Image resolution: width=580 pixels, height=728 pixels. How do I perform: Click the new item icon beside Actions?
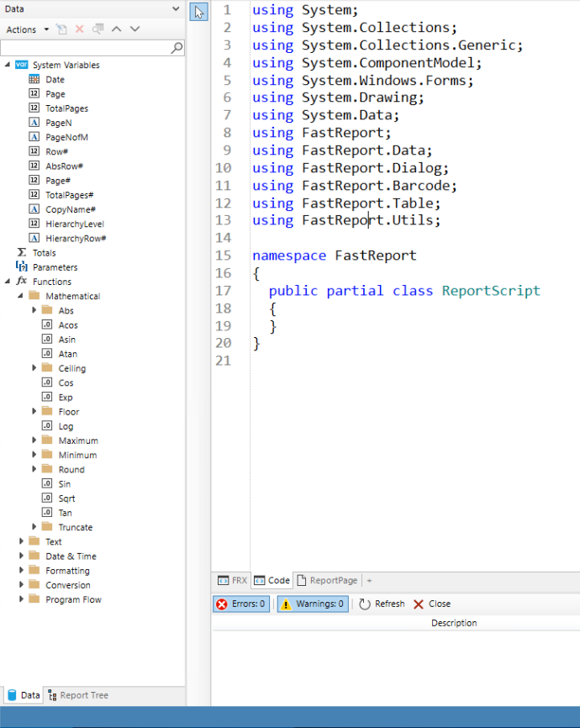click(x=61, y=29)
